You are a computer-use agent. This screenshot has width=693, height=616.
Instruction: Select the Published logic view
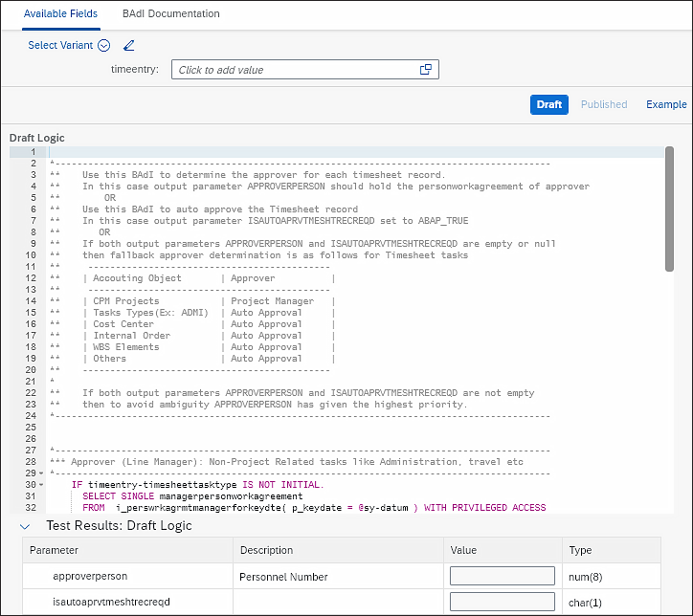click(604, 104)
